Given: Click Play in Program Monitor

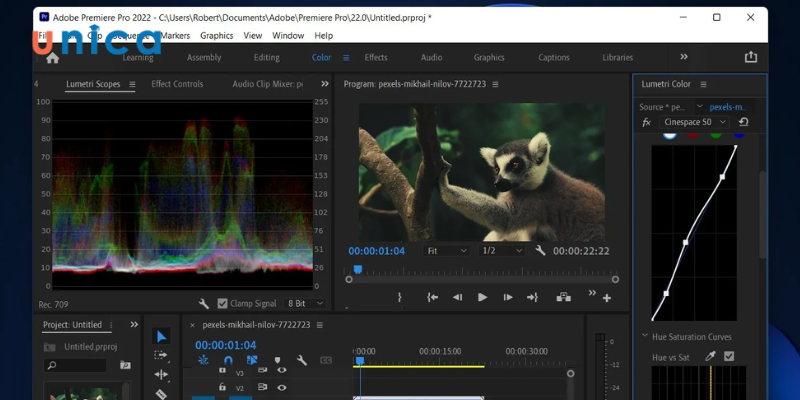Looking at the screenshot, I should pyautogui.click(x=482, y=297).
